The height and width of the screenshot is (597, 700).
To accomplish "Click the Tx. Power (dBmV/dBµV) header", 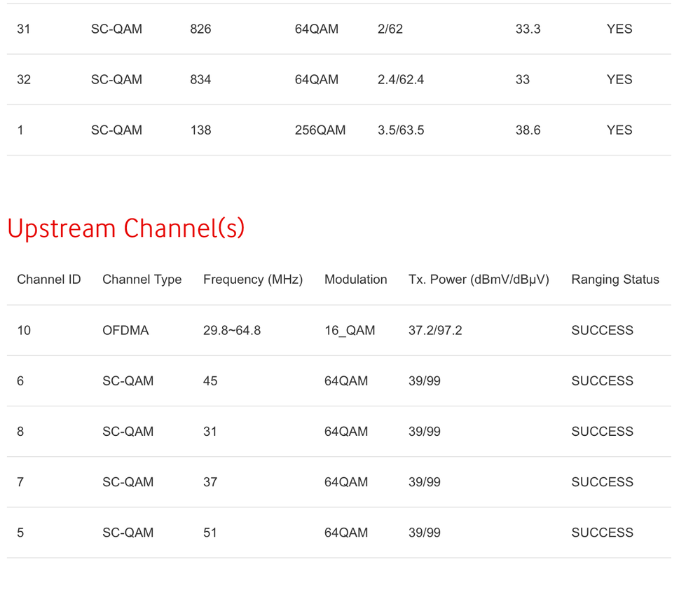I will (479, 280).
